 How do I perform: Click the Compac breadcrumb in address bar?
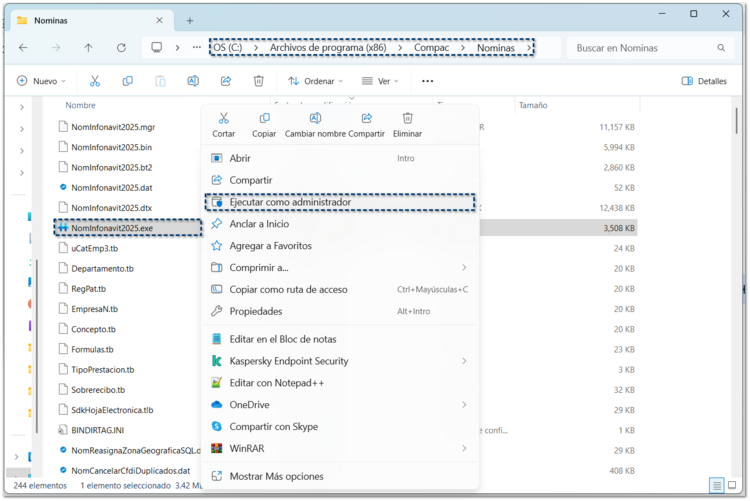click(x=433, y=47)
